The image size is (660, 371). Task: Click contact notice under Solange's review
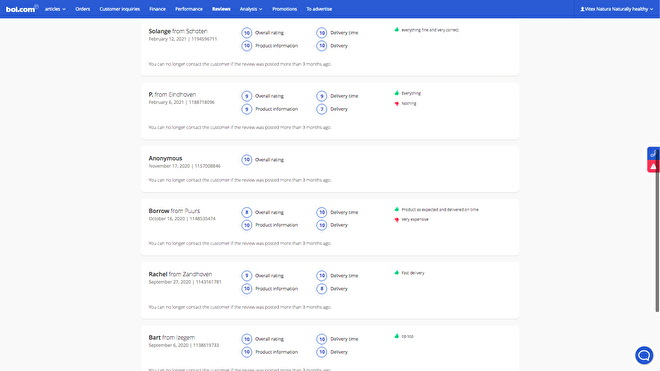(240, 64)
